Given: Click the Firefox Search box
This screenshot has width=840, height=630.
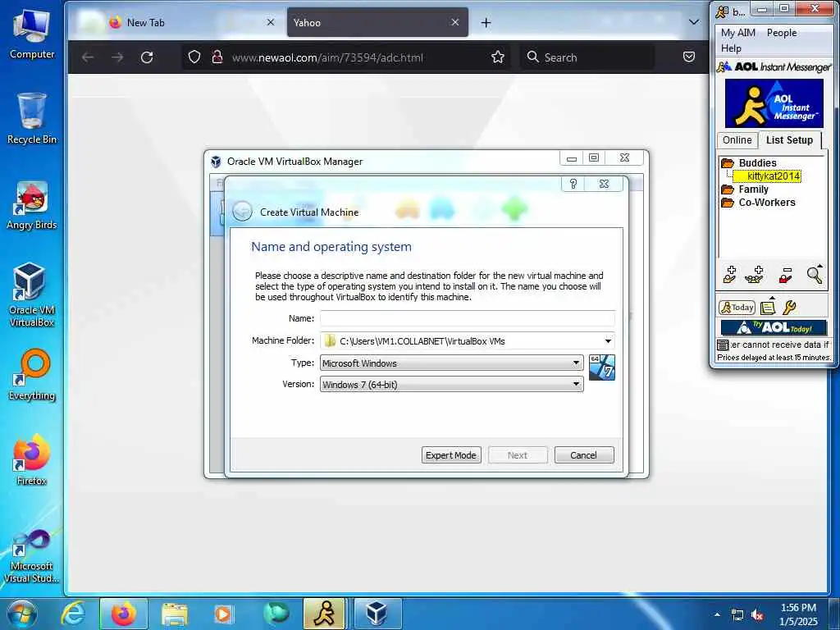Looking at the screenshot, I should 587,57.
